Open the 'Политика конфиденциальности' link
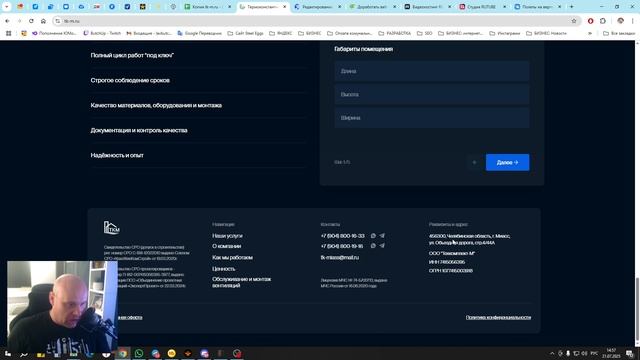640x360 pixels. click(x=498, y=317)
